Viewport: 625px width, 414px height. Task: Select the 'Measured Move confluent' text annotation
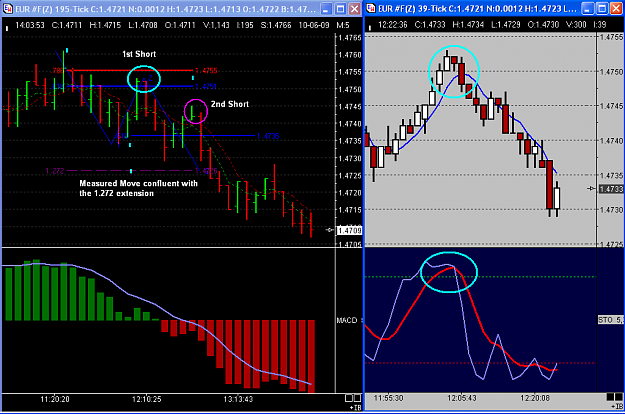tap(138, 188)
